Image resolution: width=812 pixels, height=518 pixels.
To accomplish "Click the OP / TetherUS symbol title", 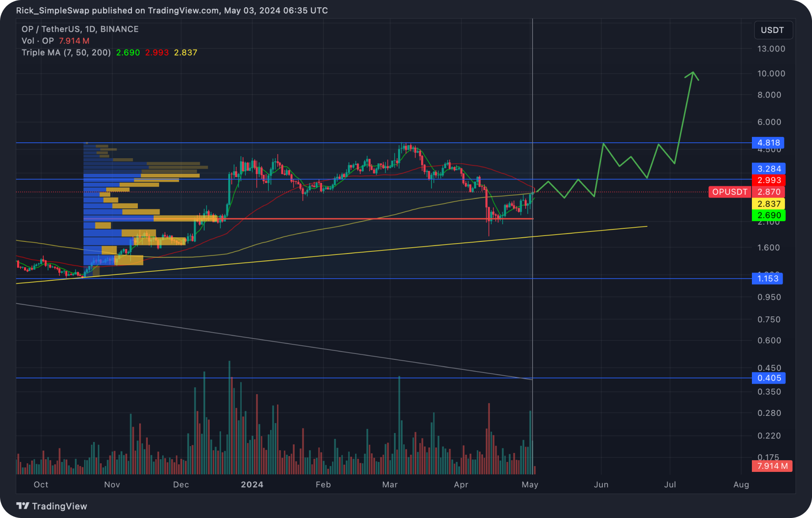I will pos(80,29).
